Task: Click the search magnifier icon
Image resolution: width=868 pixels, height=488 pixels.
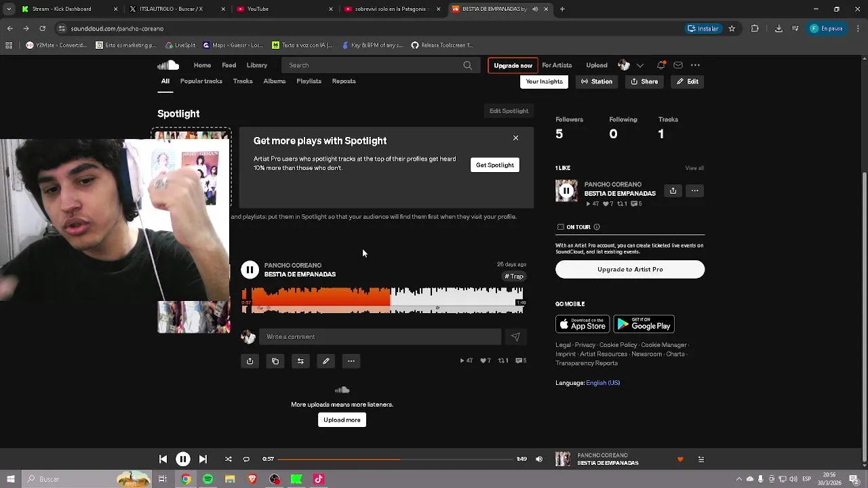Action: (467, 65)
